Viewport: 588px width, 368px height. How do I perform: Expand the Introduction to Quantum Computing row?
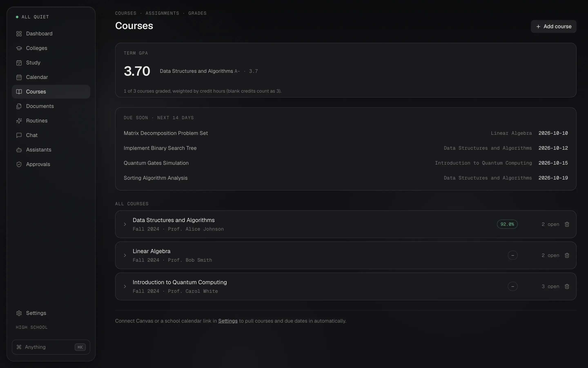125,286
